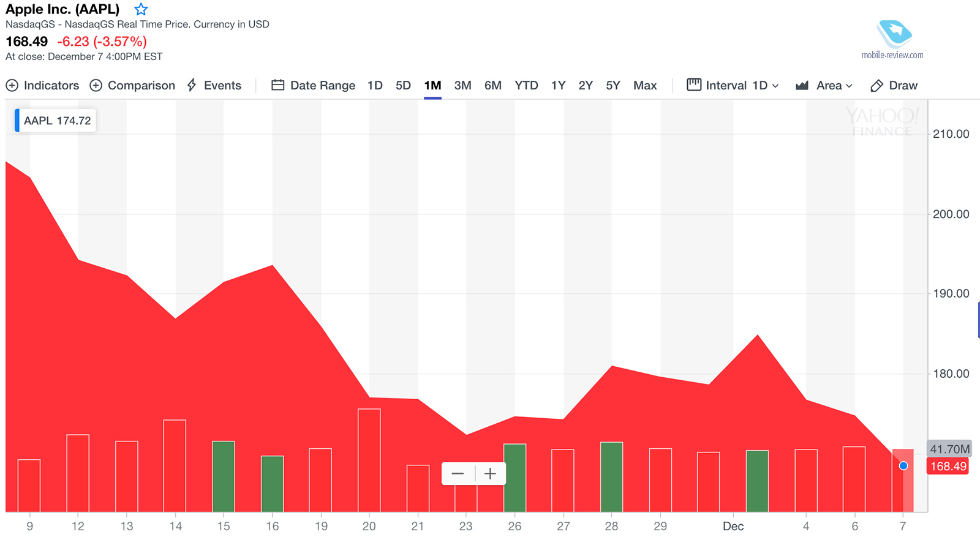Select the 6M range tab
980x545 pixels.
point(492,85)
